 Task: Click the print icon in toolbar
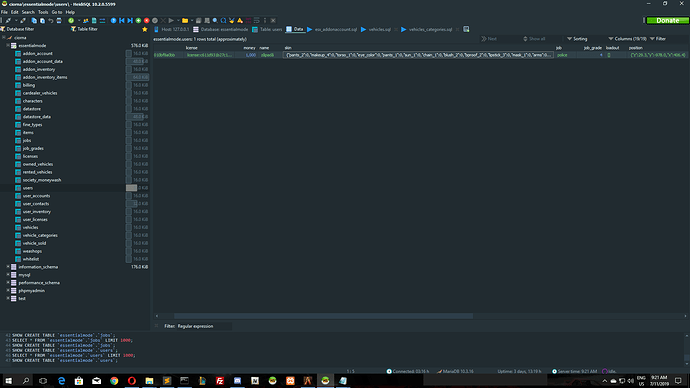pyautogui.click(x=59, y=21)
